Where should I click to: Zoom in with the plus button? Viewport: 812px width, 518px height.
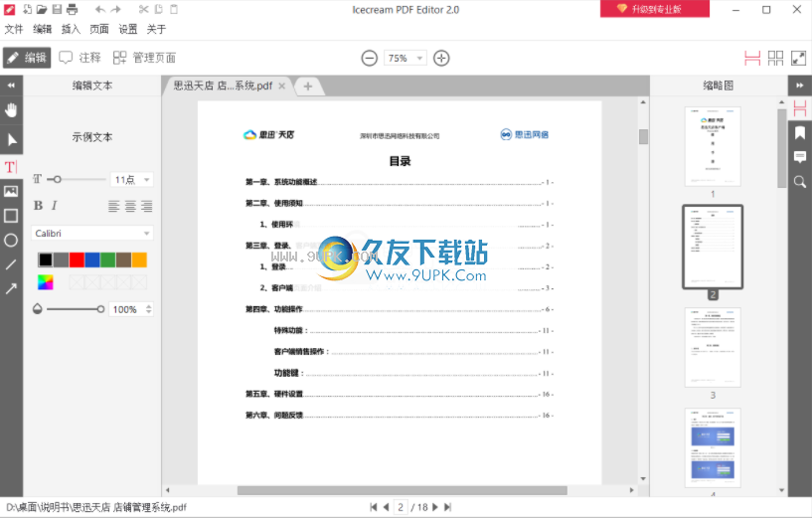click(x=441, y=58)
